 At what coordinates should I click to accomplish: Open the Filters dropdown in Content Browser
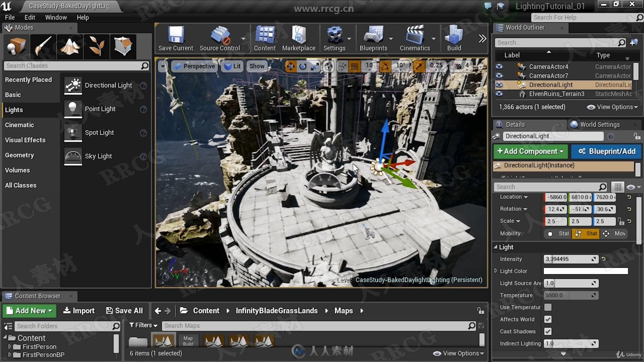[143, 325]
